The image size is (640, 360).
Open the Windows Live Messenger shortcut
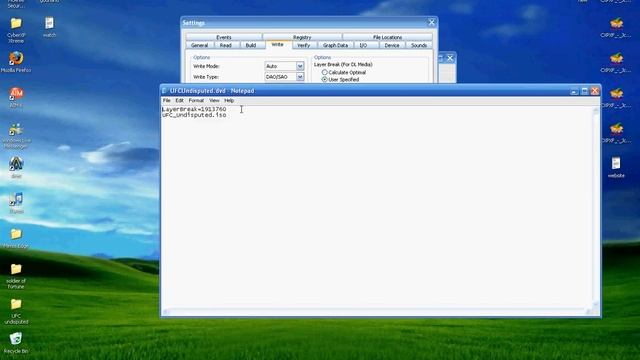point(16,136)
